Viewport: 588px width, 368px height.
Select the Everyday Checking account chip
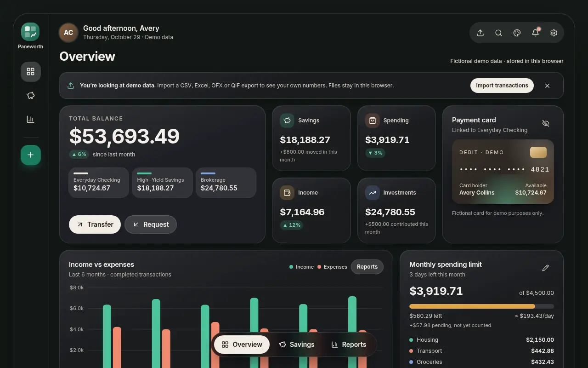99,183
